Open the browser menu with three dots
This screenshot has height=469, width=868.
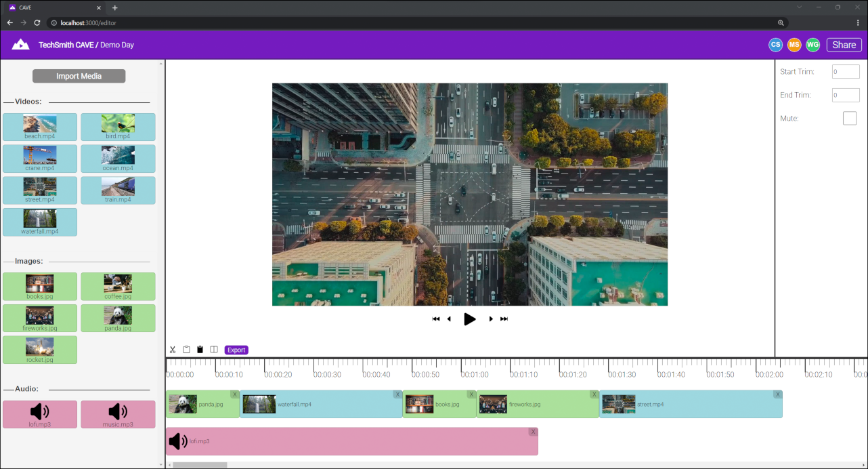pyautogui.click(x=857, y=22)
